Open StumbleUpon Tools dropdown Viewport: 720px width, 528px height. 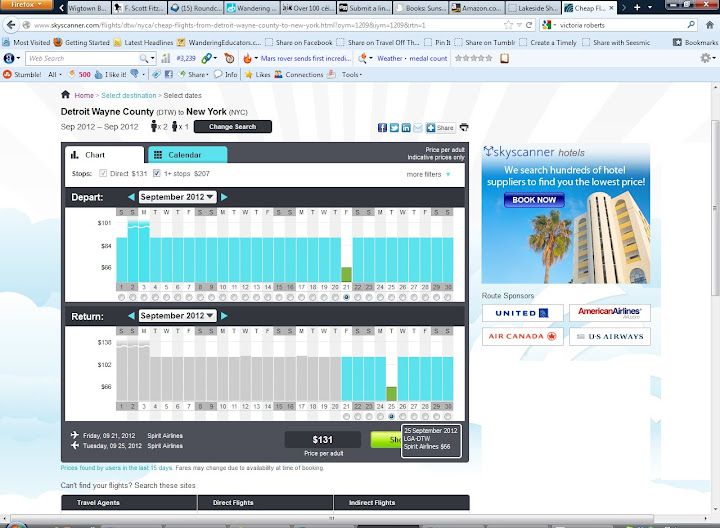tap(352, 74)
